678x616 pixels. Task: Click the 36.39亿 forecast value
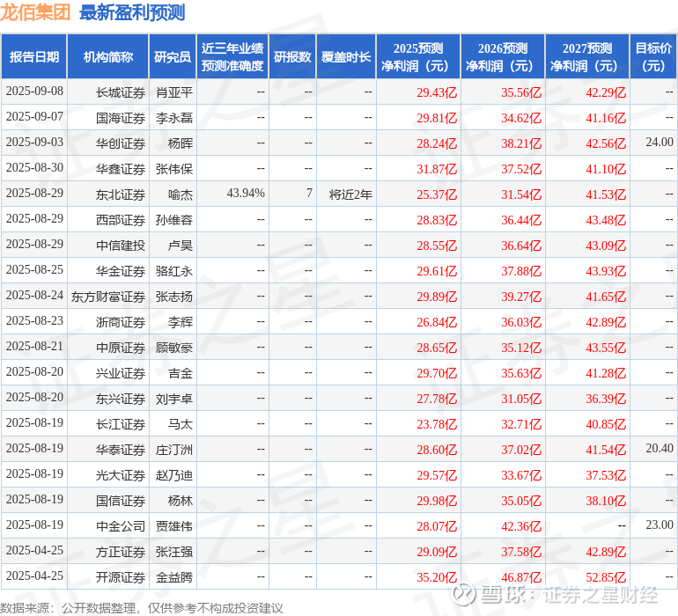[606, 398]
